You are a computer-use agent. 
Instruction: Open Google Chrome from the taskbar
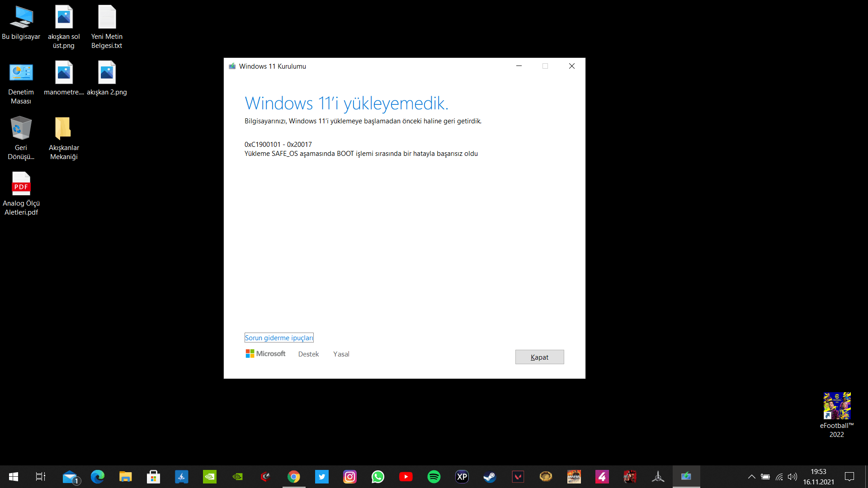pos(294,477)
